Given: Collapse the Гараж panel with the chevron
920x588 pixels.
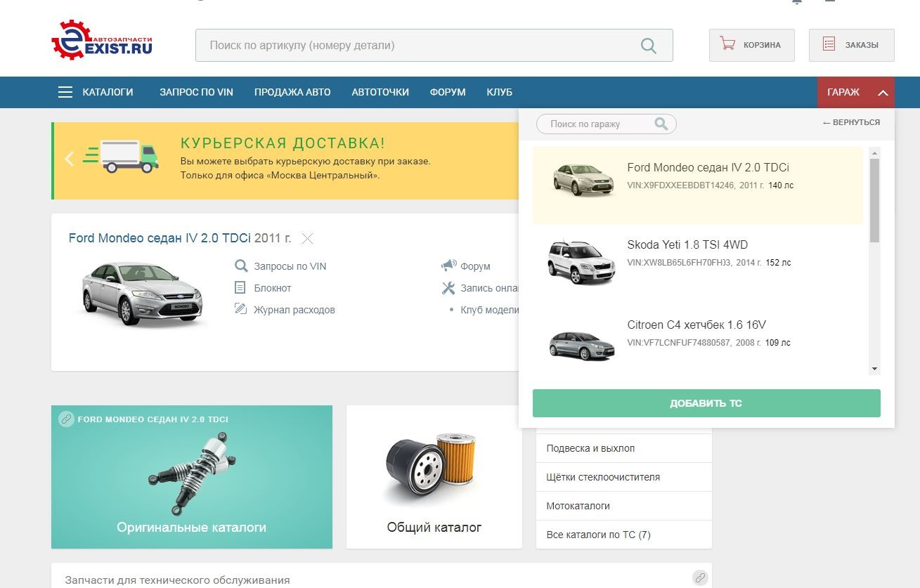Looking at the screenshot, I should 883,93.
